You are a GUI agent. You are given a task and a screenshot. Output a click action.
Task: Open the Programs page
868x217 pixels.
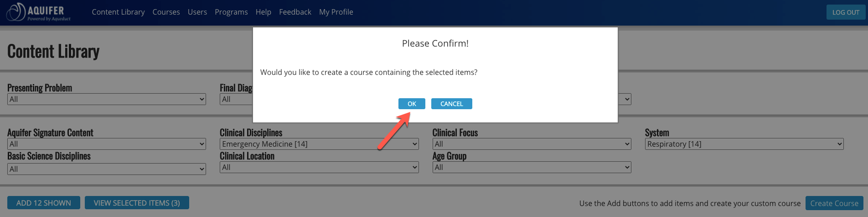(x=231, y=12)
